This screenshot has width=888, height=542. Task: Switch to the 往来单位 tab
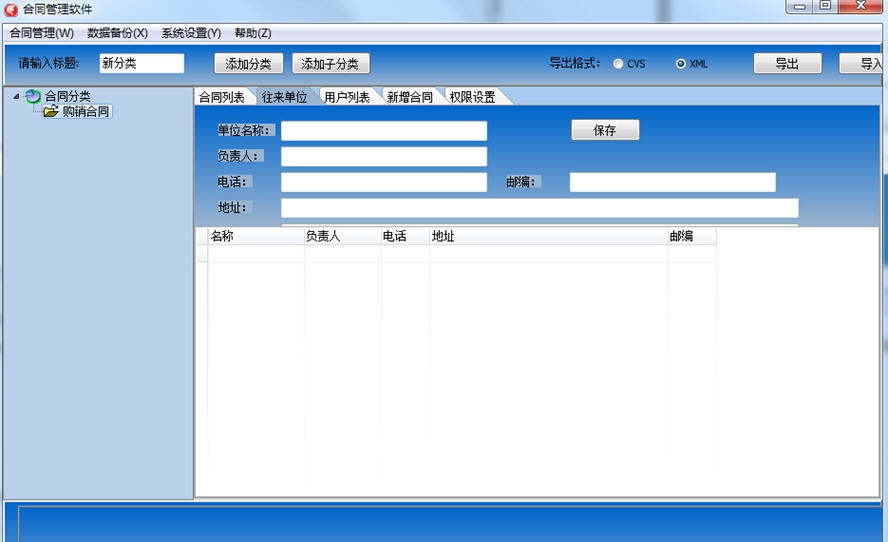(x=284, y=97)
